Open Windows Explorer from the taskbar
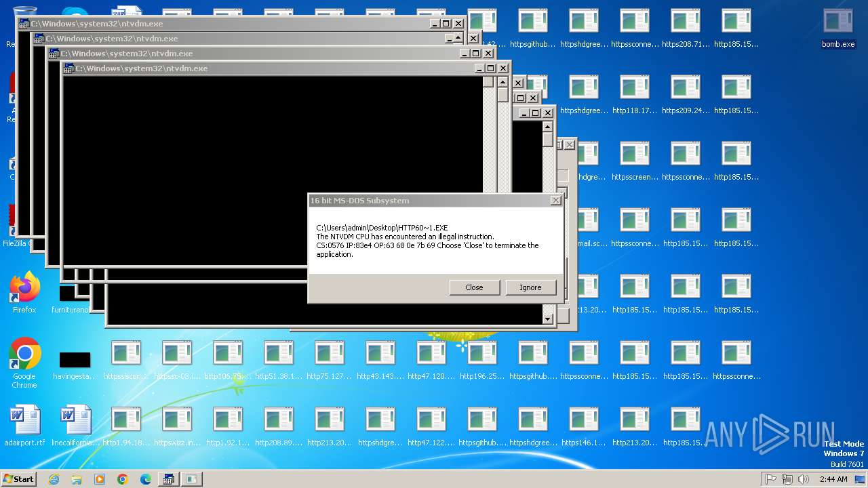This screenshot has width=868, height=488. click(x=77, y=479)
